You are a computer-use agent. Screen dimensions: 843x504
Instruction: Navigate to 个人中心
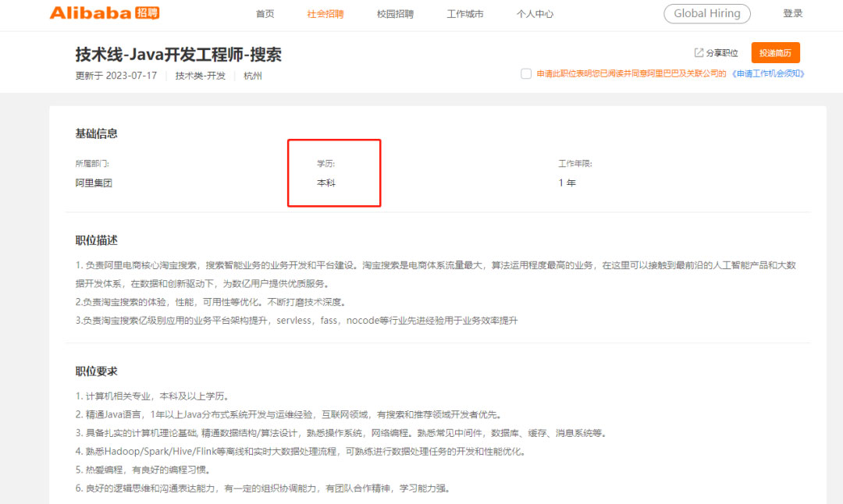point(535,14)
